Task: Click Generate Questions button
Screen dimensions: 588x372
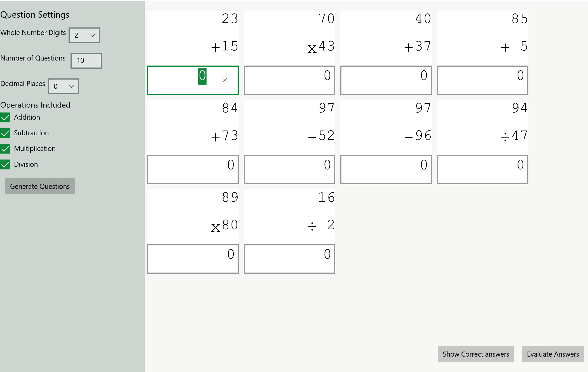Action: point(40,186)
